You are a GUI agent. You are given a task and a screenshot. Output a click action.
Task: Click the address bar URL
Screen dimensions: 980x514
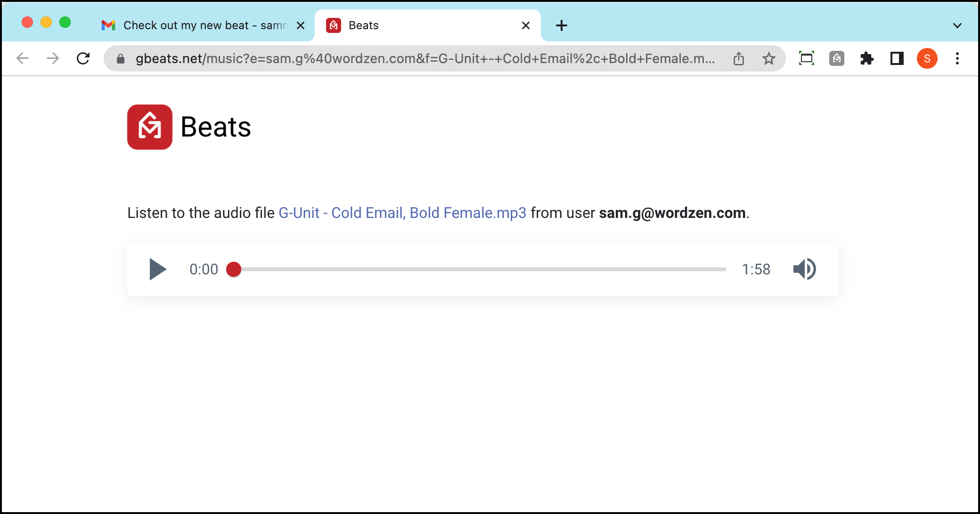coord(425,58)
